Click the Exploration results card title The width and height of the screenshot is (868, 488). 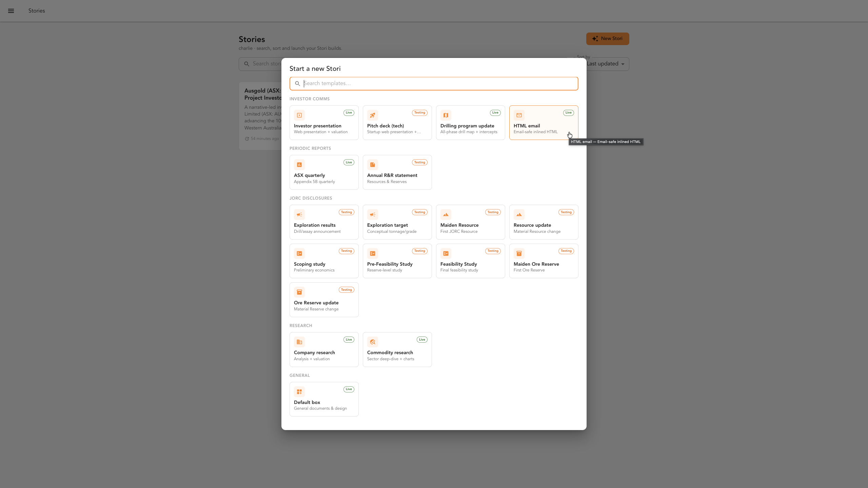click(315, 225)
